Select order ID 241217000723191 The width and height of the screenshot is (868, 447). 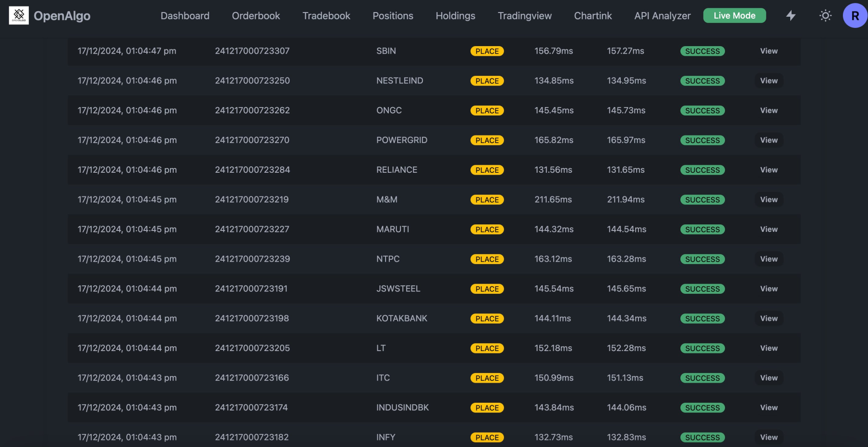pyautogui.click(x=251, y=289)
